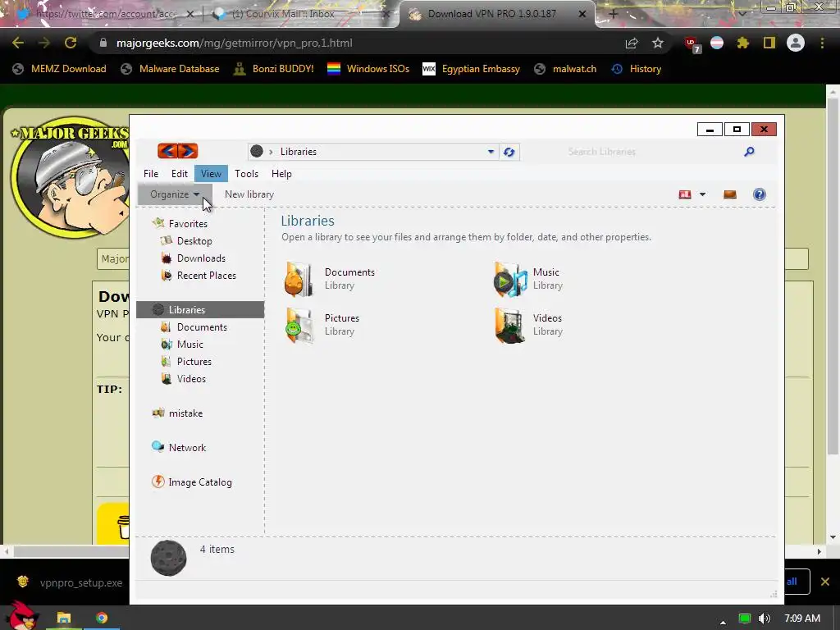
Task: Click the New library button
Action: tap(249, 194)
